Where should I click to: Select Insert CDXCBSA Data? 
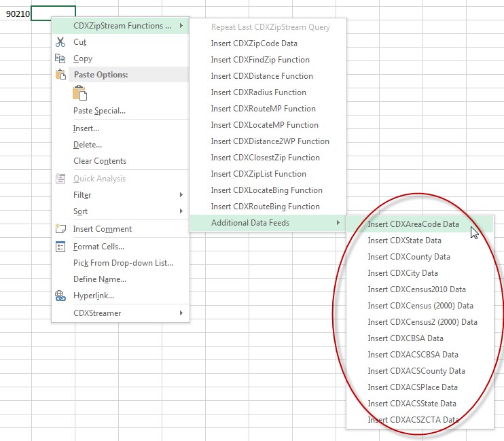[420, 338]
